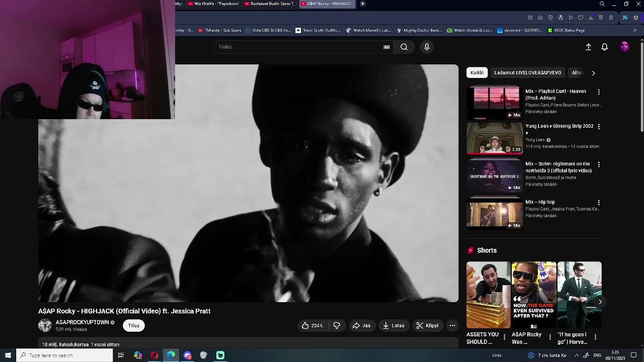
Task: Open options for Scrim nightmare mix
Action: tap(599, 164)
